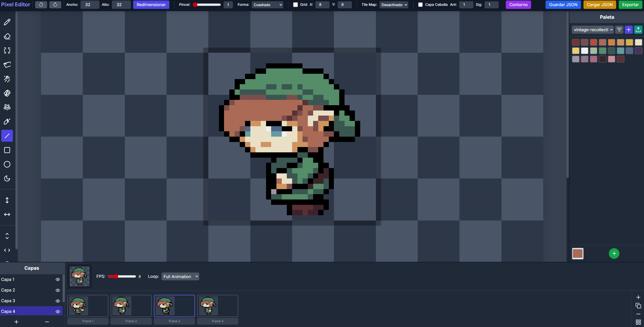The height and width of the screenshot is (327, 644).
Task: Select the Circle shape tool
Action: click(x=7, y=164)
